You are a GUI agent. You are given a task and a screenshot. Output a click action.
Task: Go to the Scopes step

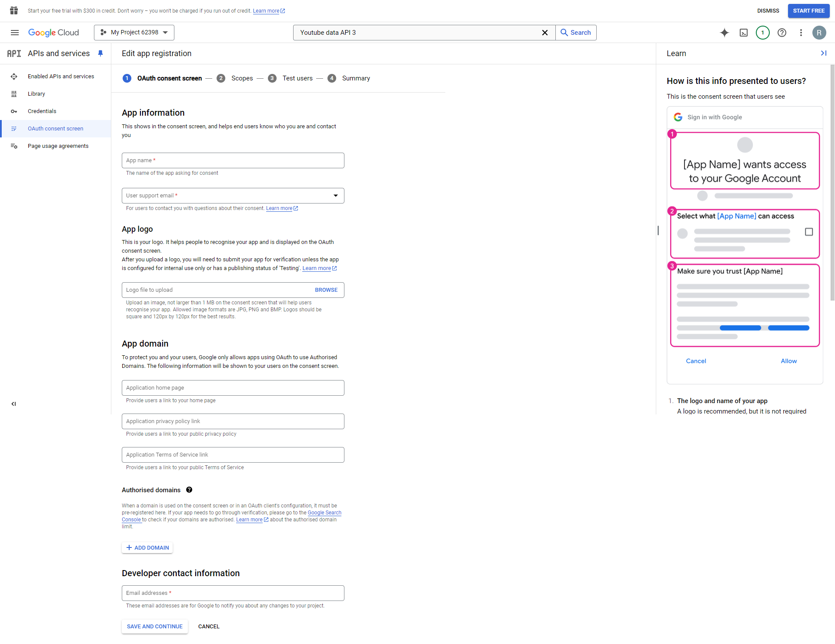tap(242, 78)
